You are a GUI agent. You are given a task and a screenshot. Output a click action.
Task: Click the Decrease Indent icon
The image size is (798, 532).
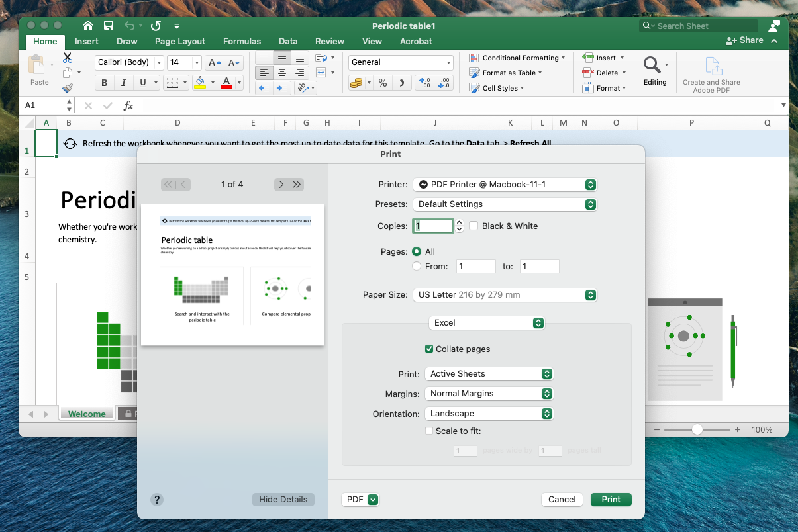coord(264,88)
